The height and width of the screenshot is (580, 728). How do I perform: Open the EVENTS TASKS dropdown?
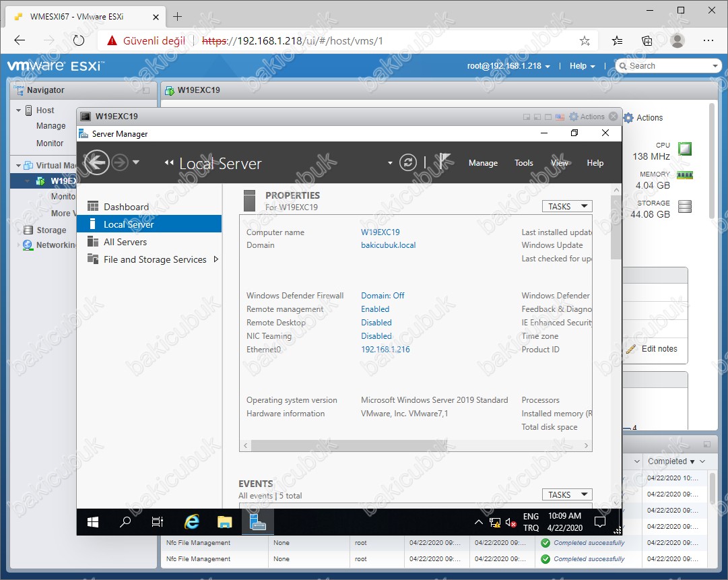pos(567,494)
